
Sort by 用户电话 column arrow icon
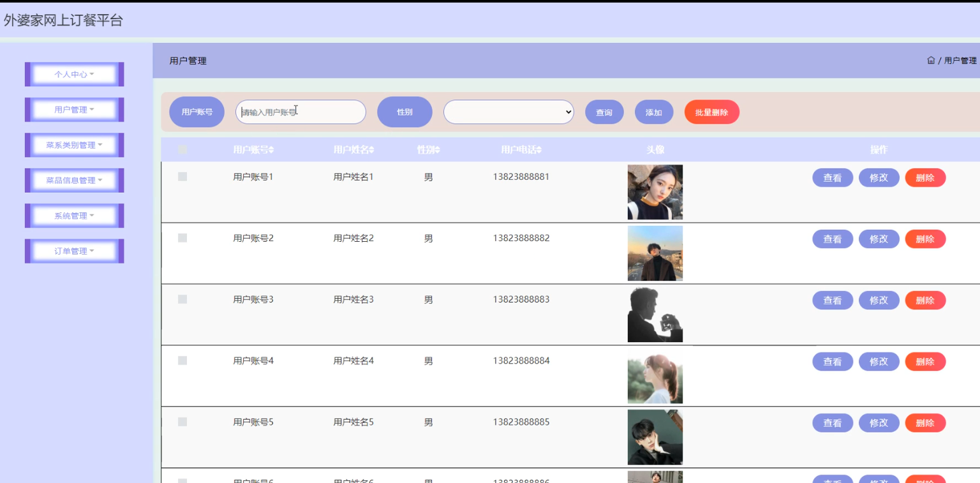pos(539,150)
